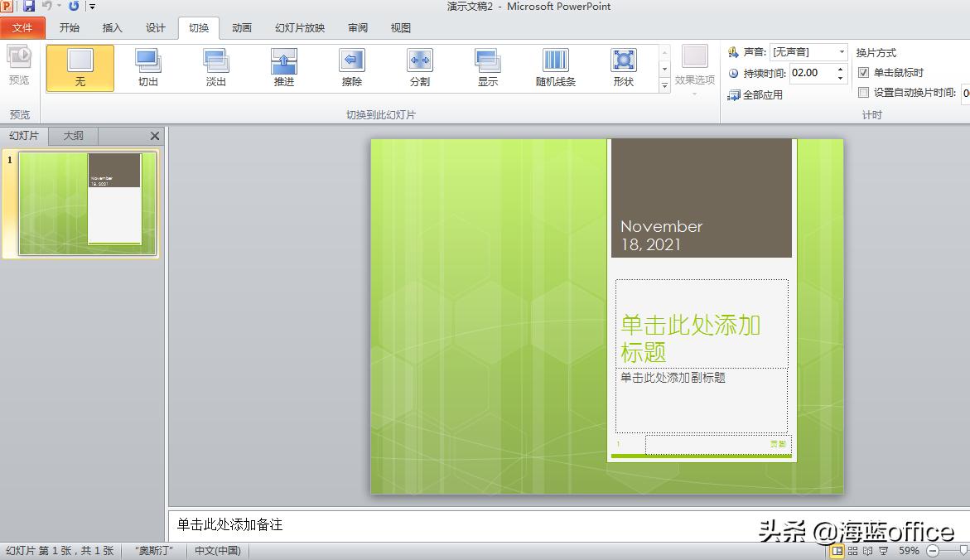Switch to Slide Sorter view on status bar

(x=851, y=550)
